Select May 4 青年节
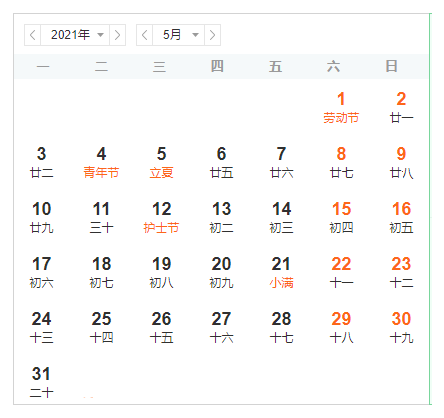Viewport: 444px width, 418px height. tap(101, 162)
